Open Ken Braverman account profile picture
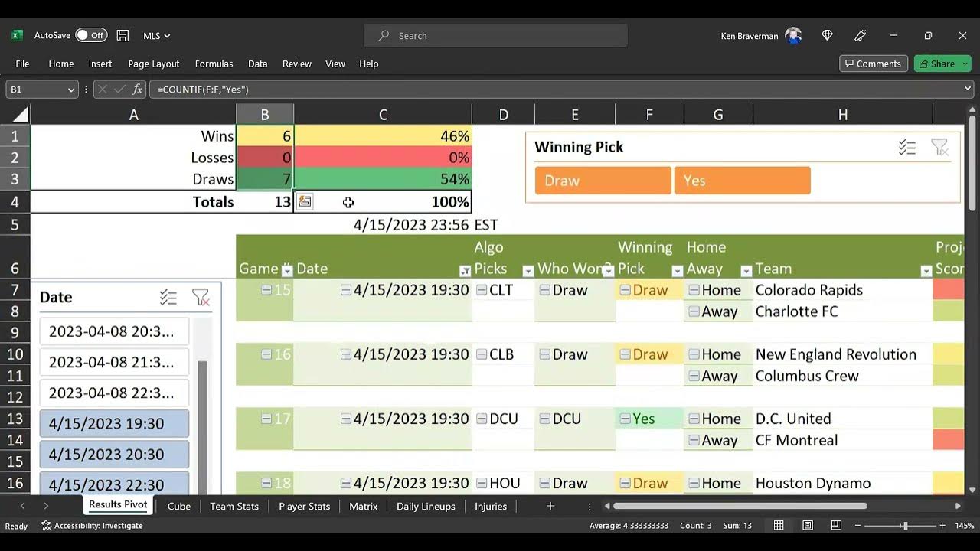Image resolution: width=980 pixels, height=551 pixels. 793,35
